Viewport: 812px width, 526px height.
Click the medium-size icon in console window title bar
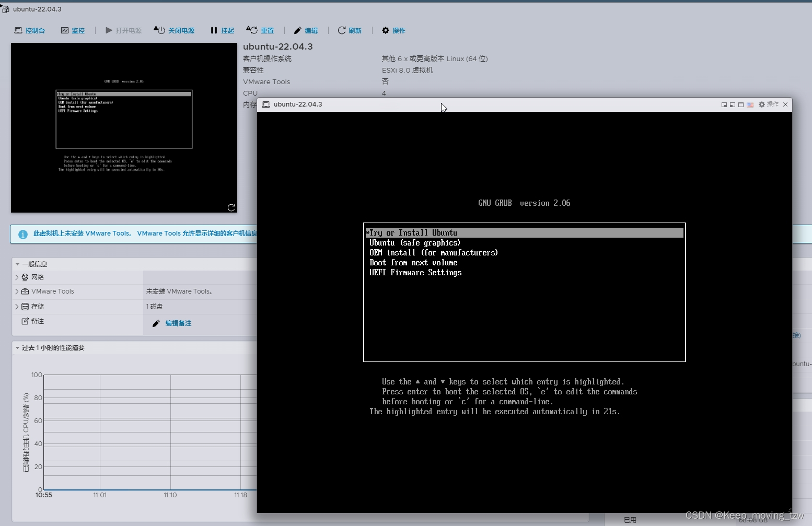pos(733,104)
